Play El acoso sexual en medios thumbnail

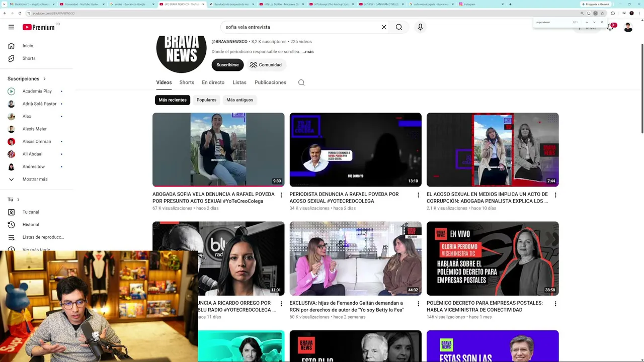click(x=493, y=150)
